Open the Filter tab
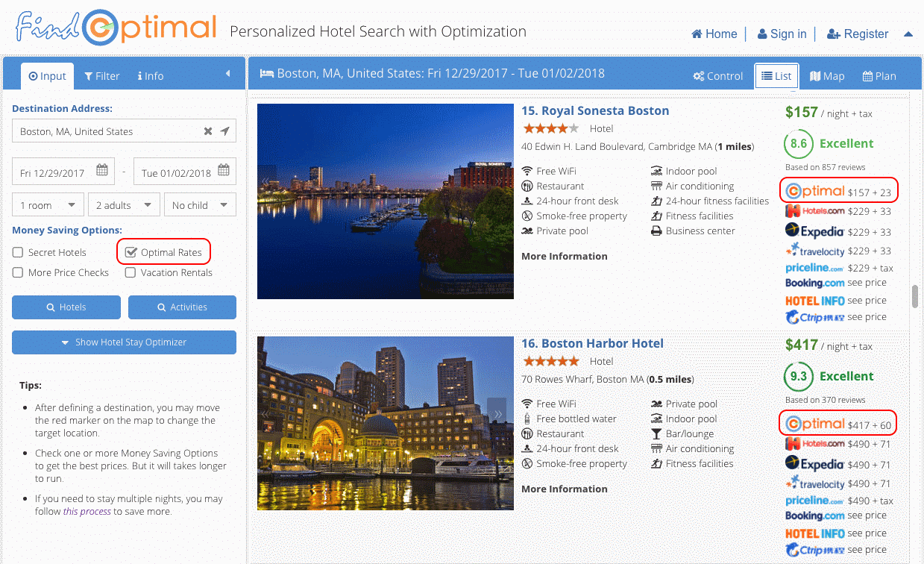 102,75
